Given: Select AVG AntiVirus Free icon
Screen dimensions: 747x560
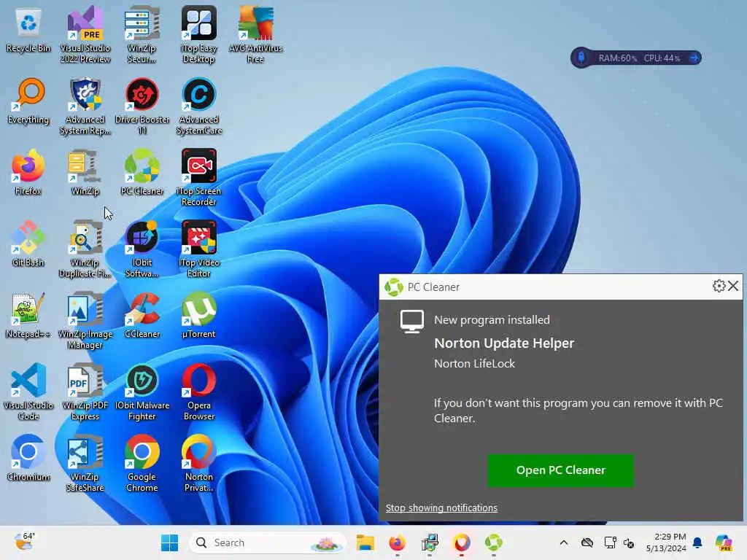Looking at the screenshot, I should pos(256,34).
